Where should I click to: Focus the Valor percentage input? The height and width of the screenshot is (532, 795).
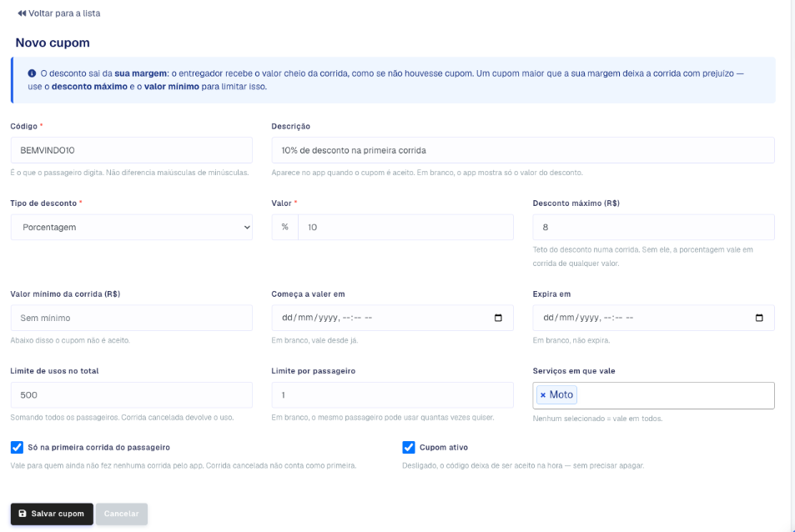[405, 227]
